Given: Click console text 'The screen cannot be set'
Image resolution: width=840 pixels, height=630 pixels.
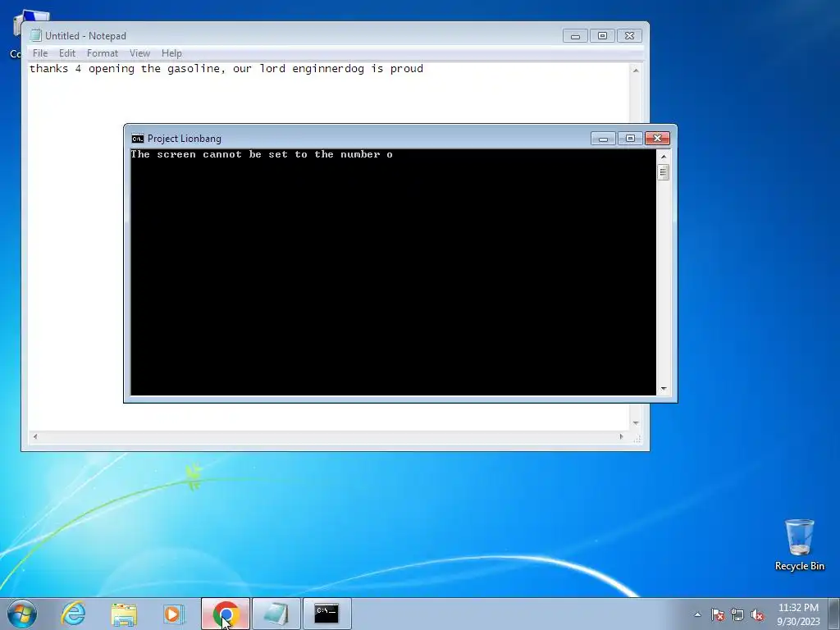Looking at the screenshot, I should pyautogui.click(x=210, y=154).
